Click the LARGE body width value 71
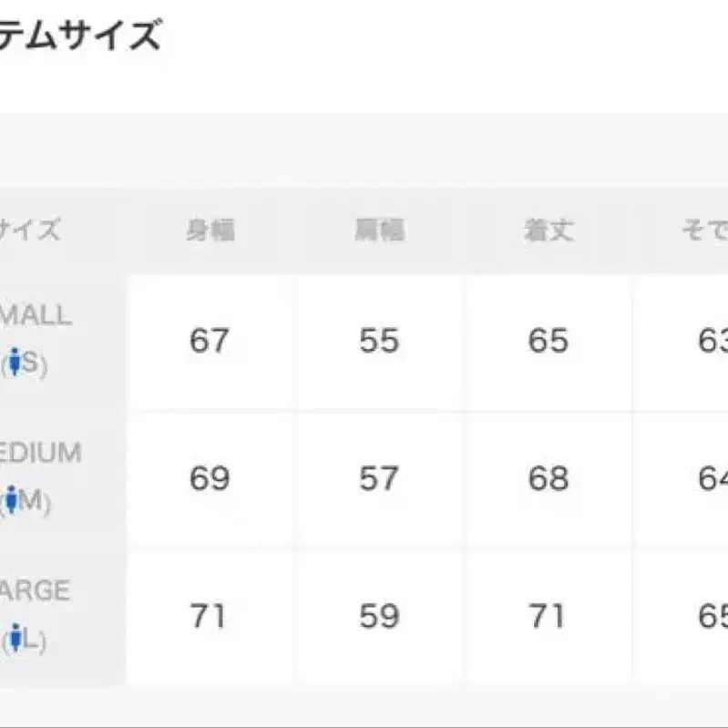The width and height of the screenshot is (728, 728). (x=209, y=617)
